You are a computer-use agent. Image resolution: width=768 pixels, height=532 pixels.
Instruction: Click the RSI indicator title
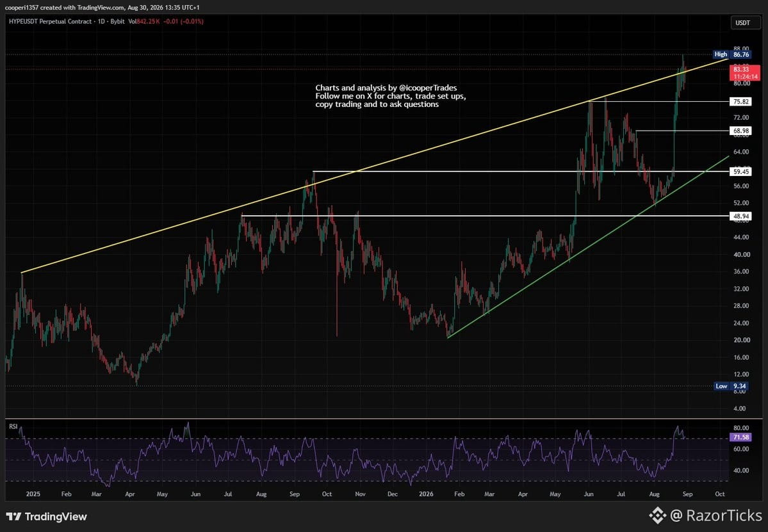[13, 426]
